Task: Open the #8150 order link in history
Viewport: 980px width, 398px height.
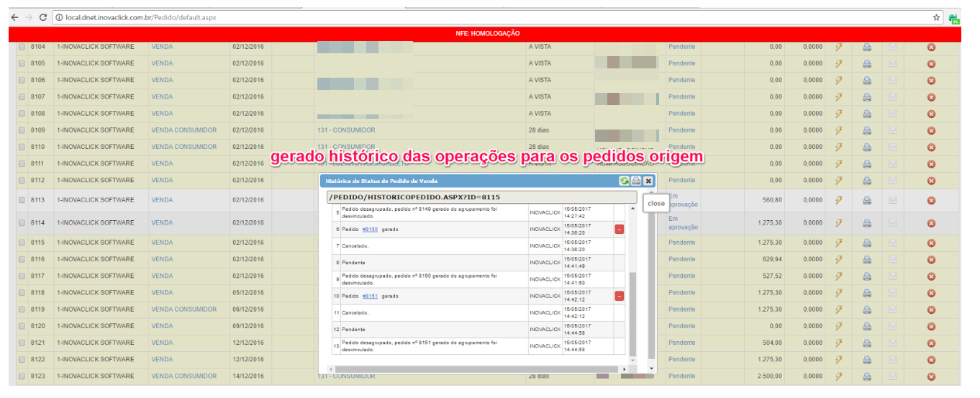Action: [370, 230]
